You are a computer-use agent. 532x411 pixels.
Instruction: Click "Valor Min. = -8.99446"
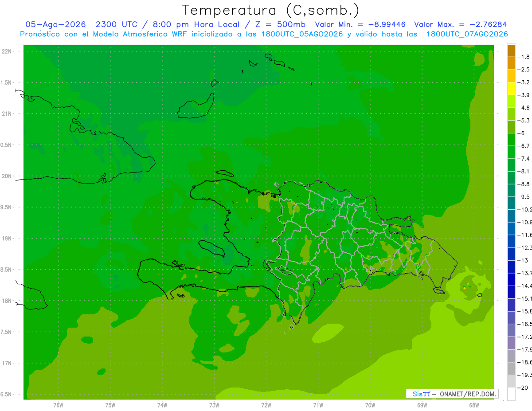(361, 24)
